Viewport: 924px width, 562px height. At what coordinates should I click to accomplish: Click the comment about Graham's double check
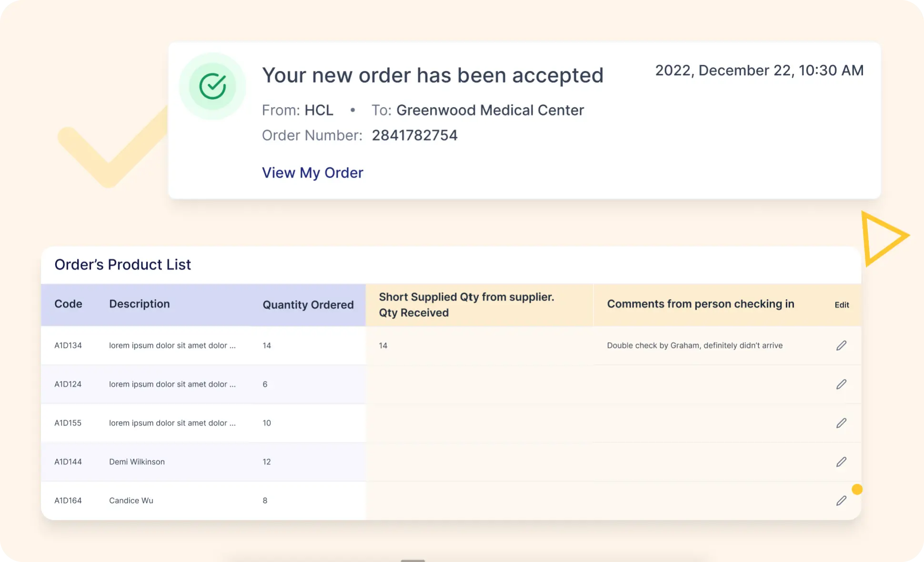pos(694,345)
